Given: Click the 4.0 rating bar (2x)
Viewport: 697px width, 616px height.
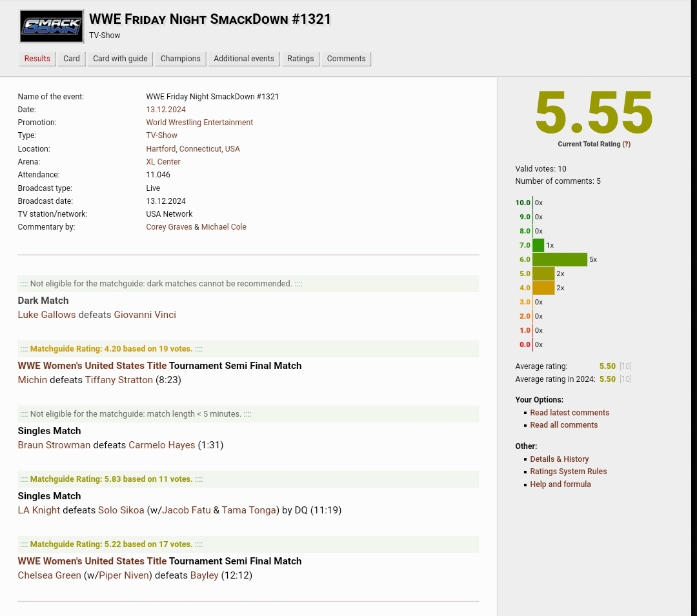Looking at the screenshot, I should (x=543, y=288).
